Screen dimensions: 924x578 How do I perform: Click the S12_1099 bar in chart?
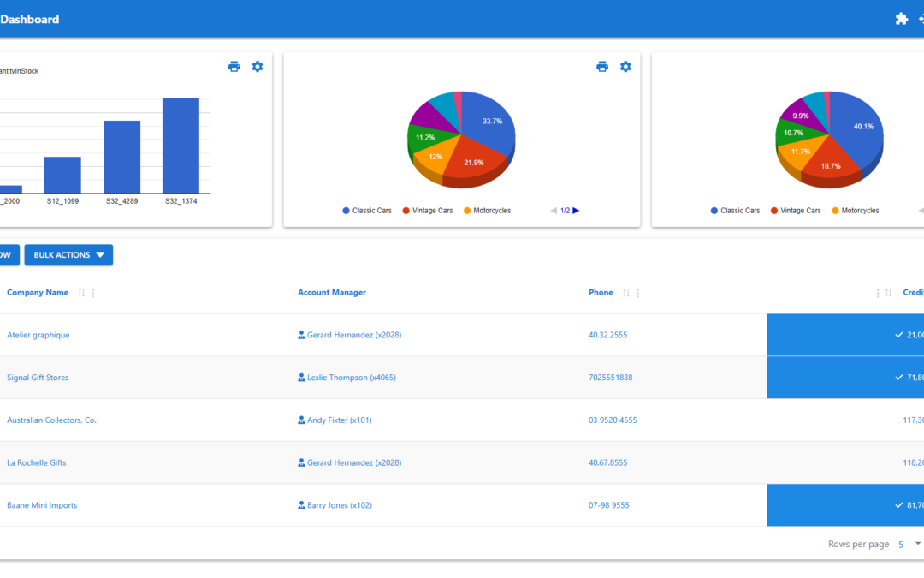62,175
